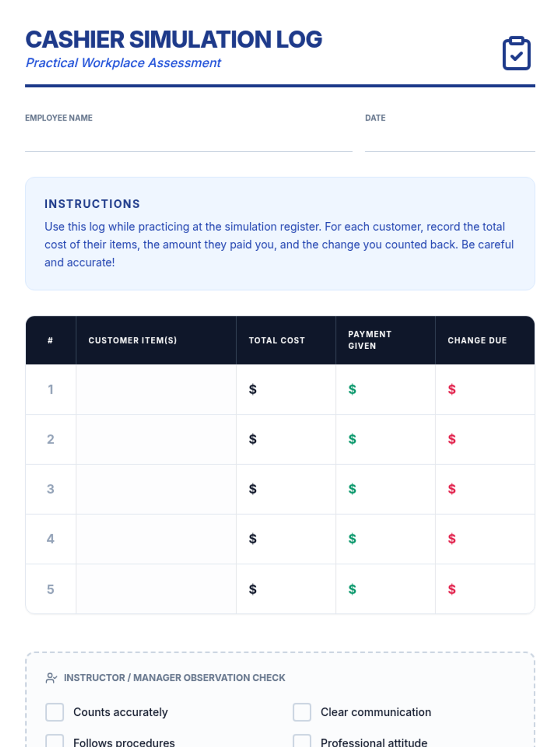Click the Cashier Simulation Log title
The width and height of the screenshot is (560, 747).
coord(174,39)
